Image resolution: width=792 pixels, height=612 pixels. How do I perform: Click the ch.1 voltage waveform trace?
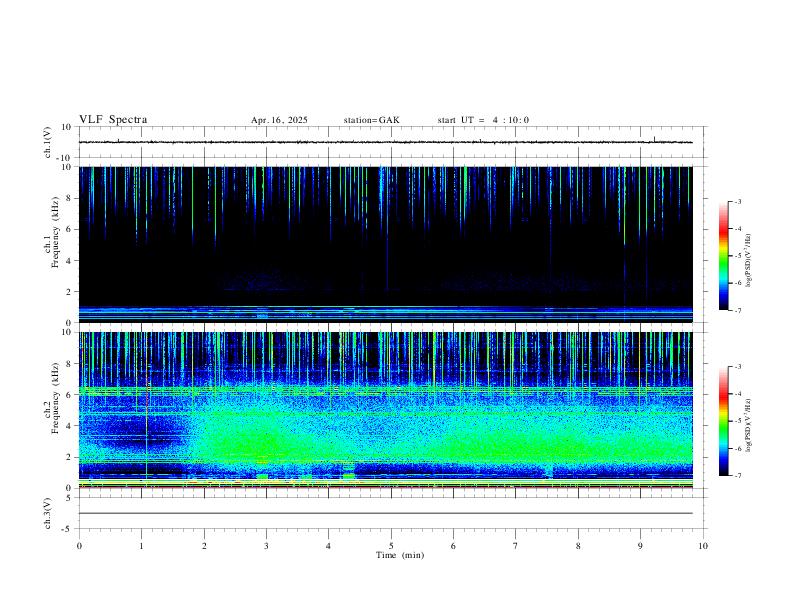[385, 142]
